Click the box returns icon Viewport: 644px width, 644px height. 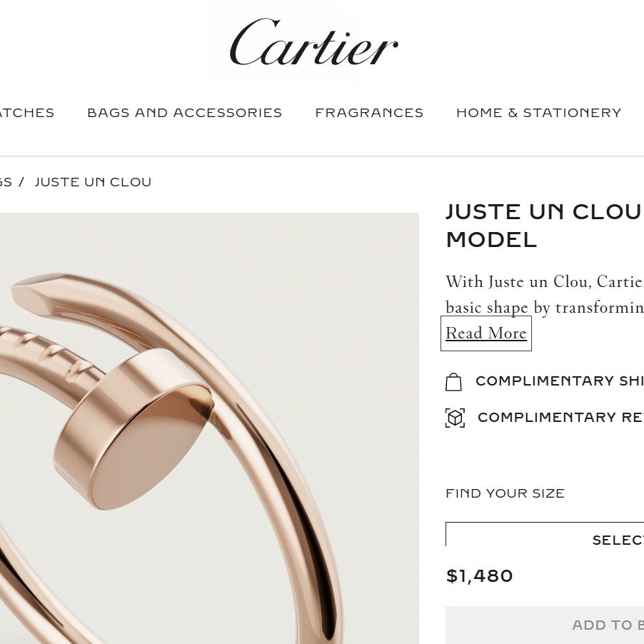(x=455, y=418)
